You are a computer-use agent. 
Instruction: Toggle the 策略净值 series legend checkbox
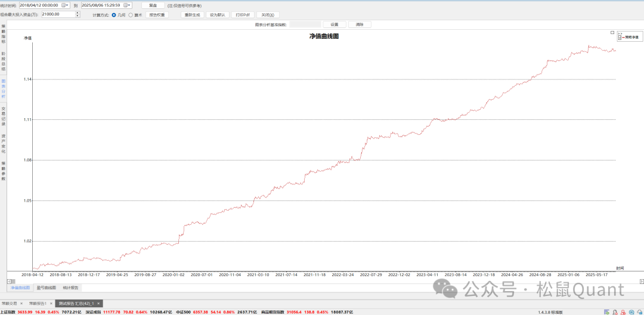point(620,38)
